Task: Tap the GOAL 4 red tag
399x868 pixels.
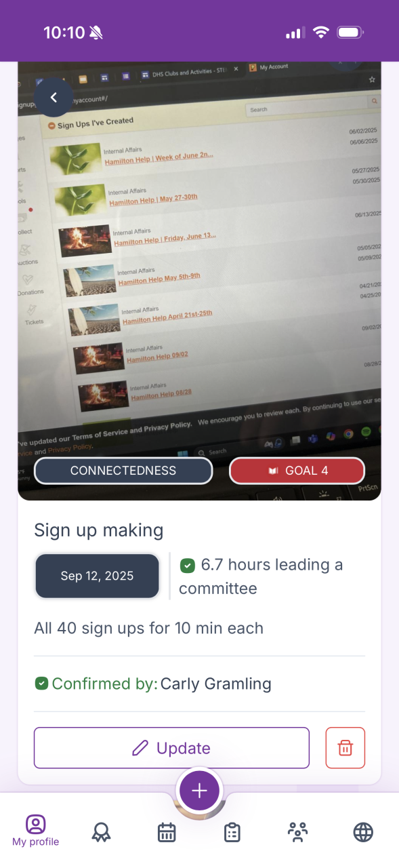Action: click(297, 471)
